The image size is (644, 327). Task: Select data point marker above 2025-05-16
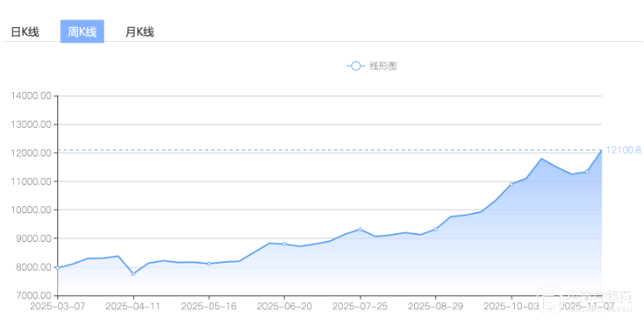click(x=209, y=263)
